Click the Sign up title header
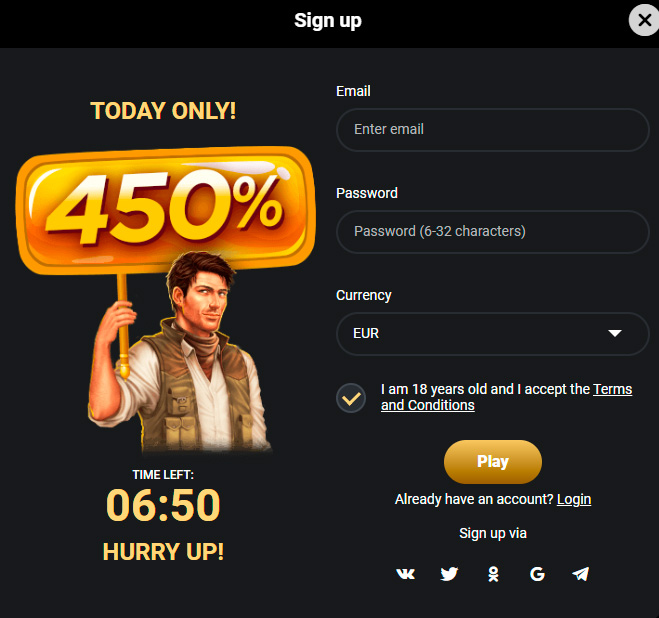This screenshot has width=659, height=618. point(328,21)
